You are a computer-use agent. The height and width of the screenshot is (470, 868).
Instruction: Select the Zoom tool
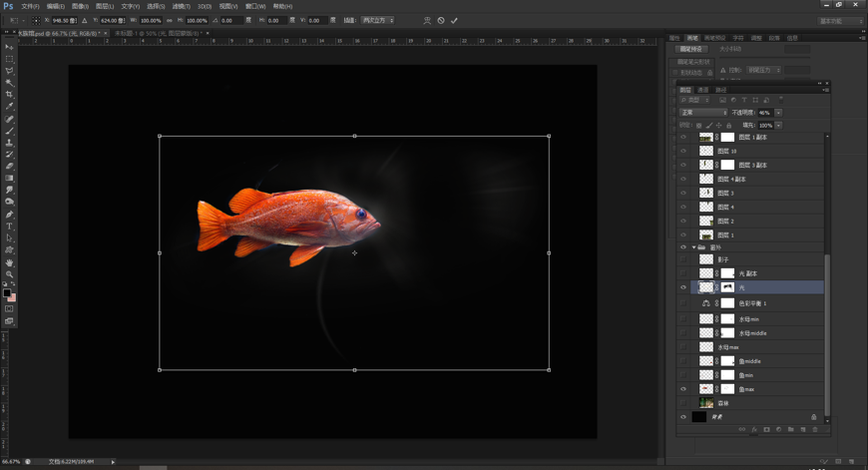[x=9, y=274]
